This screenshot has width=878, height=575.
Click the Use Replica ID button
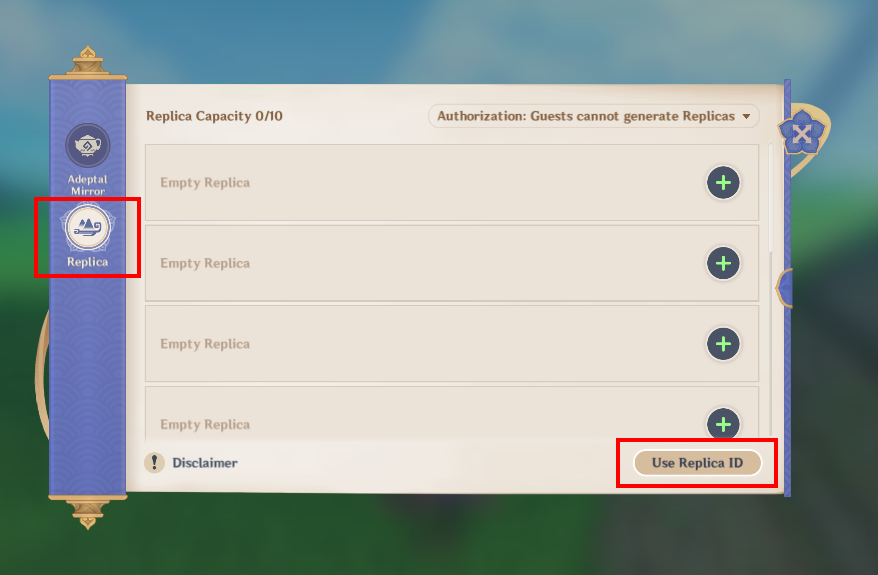[697, 463]
